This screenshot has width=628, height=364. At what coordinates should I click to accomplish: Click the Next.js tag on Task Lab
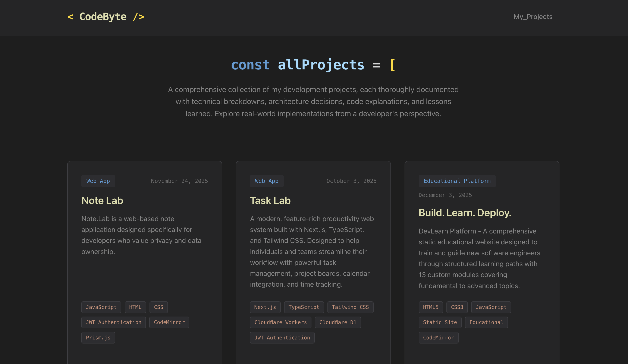click(265, 307)
